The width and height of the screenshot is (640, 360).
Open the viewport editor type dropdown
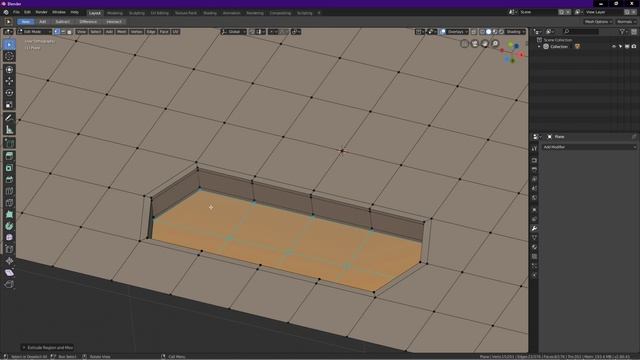pos(8,31)
